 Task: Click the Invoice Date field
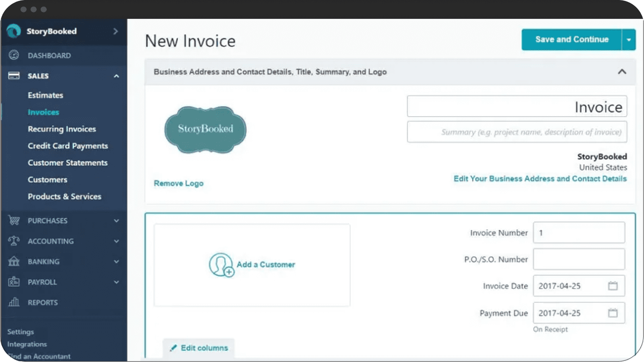579,286
